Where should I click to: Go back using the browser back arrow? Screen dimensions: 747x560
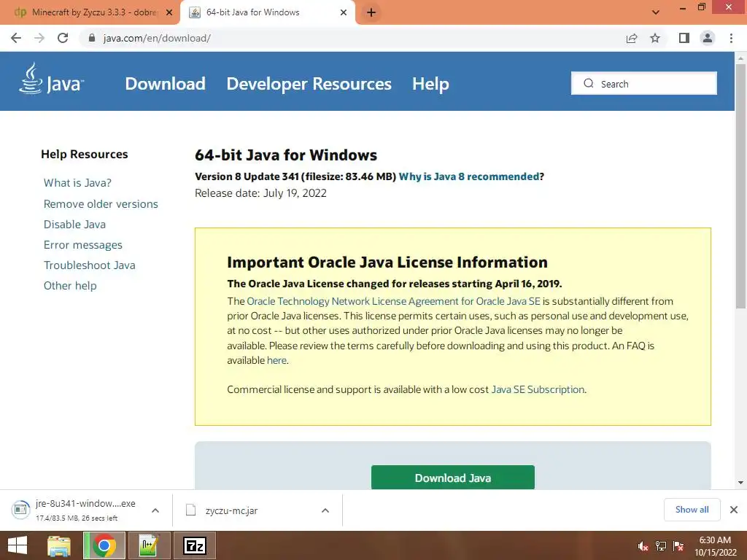(16, 38)
